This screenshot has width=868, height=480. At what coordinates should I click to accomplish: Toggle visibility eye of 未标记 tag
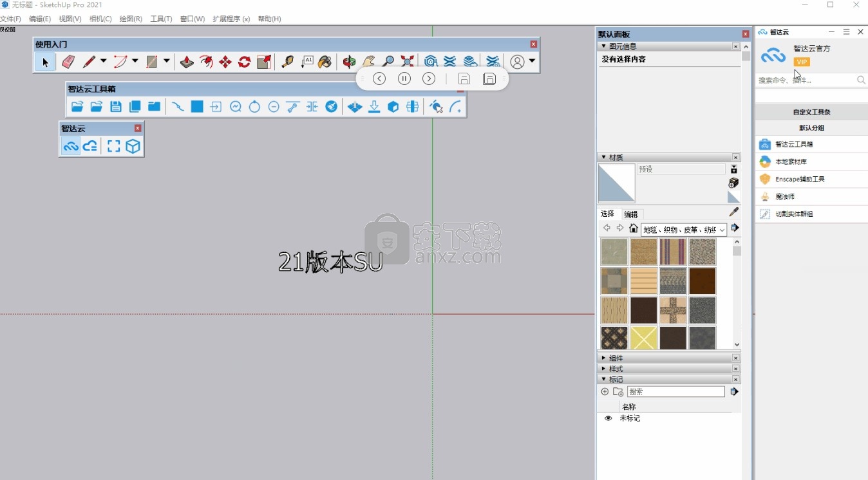608,418
